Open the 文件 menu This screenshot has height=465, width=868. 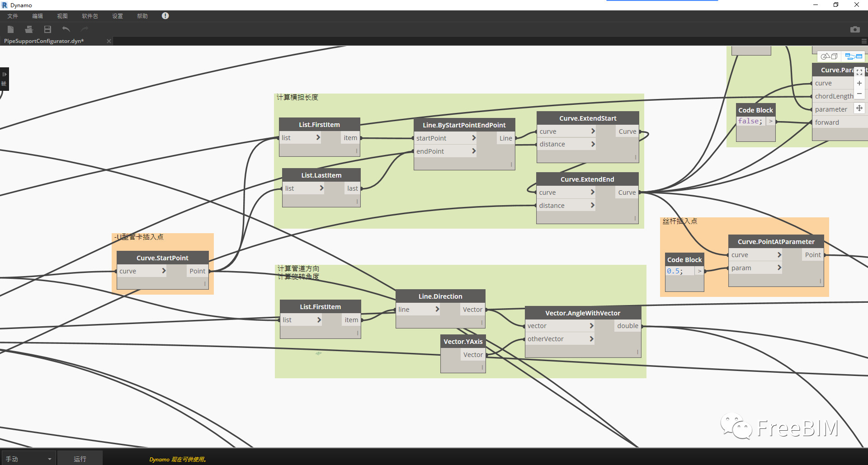click(13, 16)
